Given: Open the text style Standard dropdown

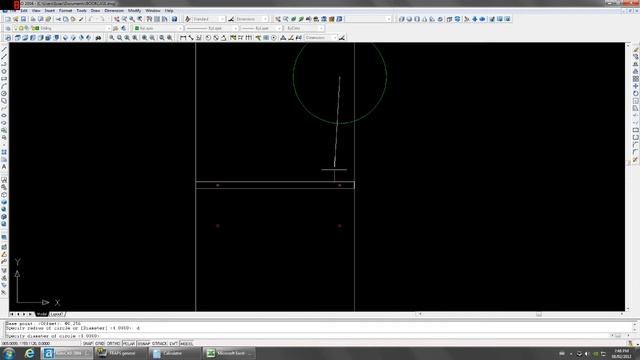Looking at the screenshot, I should click(222, 19).
